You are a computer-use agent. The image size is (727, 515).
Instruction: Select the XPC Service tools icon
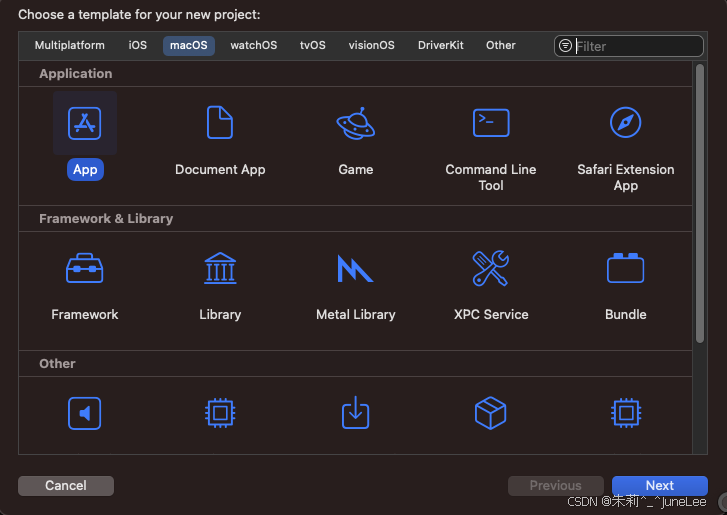tap(491, 268)
